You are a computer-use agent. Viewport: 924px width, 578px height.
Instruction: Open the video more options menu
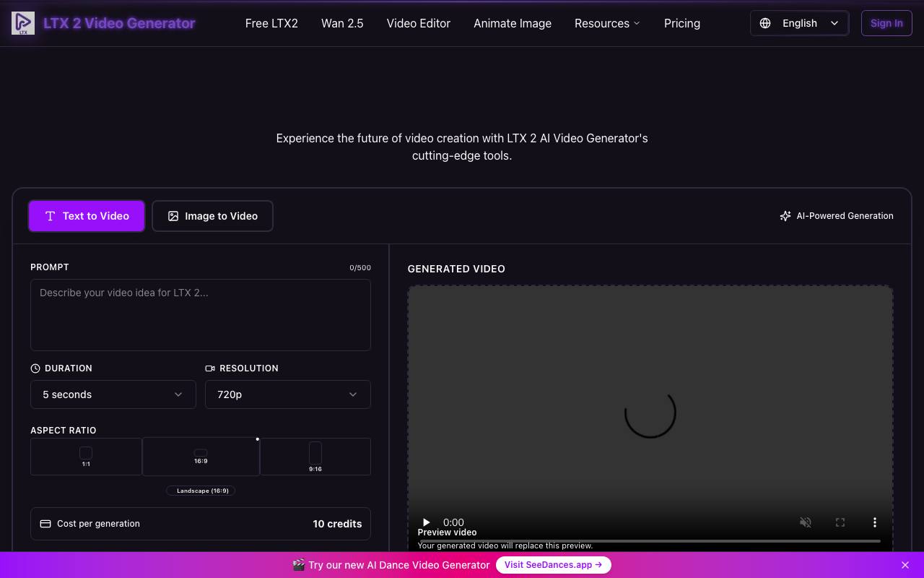875,522
